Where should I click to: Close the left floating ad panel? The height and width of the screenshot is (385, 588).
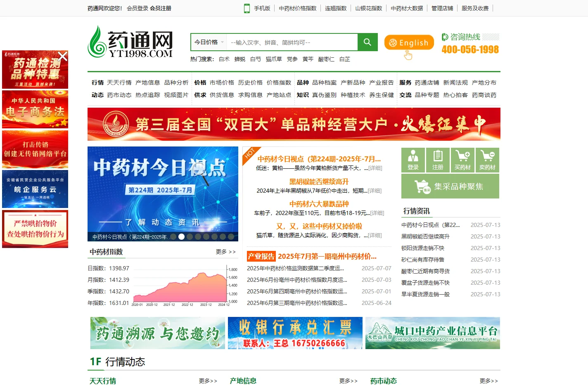click(62, 56)
